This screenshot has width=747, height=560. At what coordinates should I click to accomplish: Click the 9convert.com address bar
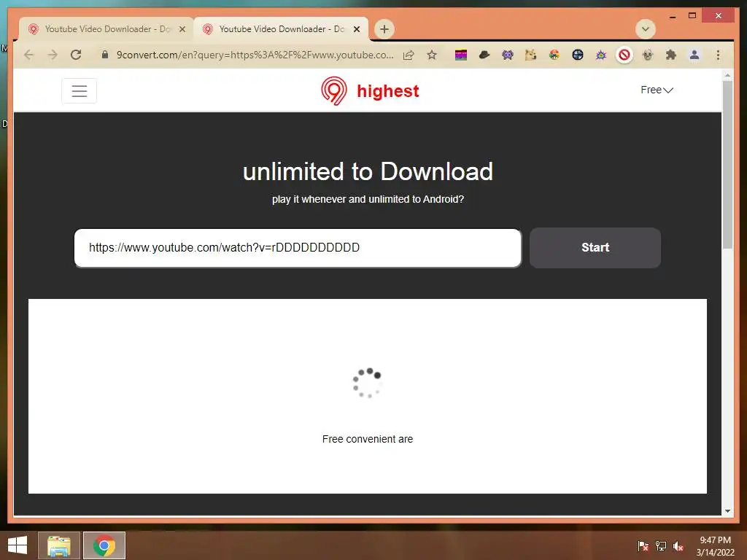coord(255,55)
